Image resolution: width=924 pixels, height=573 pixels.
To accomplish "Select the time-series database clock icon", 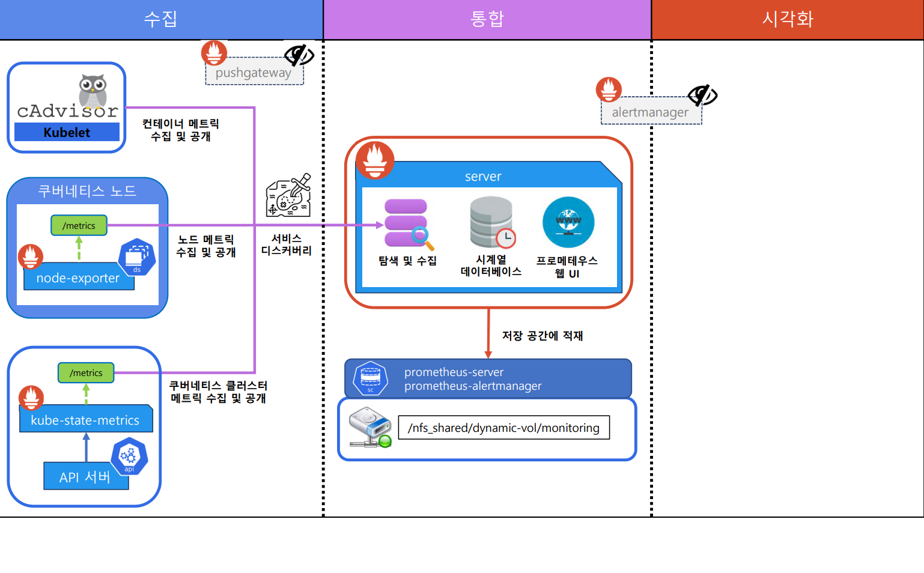I will point(493,222).
